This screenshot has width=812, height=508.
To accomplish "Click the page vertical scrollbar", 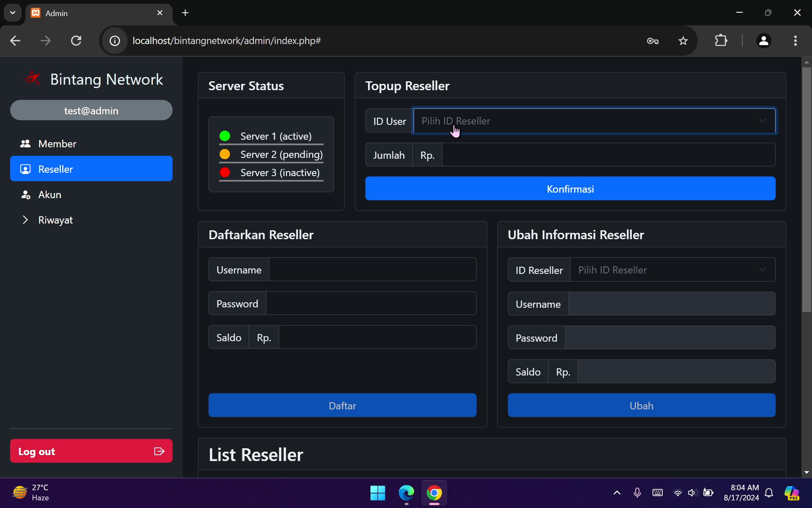I will [807, 189].
